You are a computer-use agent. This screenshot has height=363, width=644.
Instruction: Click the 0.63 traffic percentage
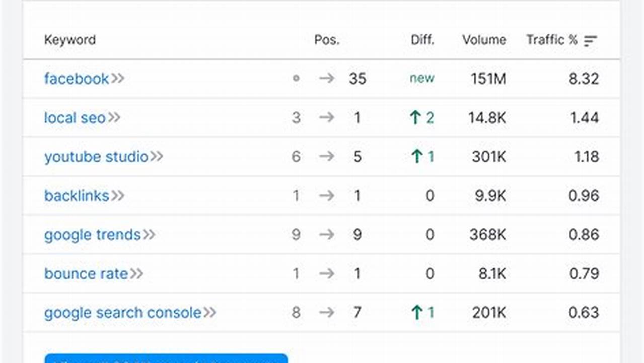coord(584,313)
